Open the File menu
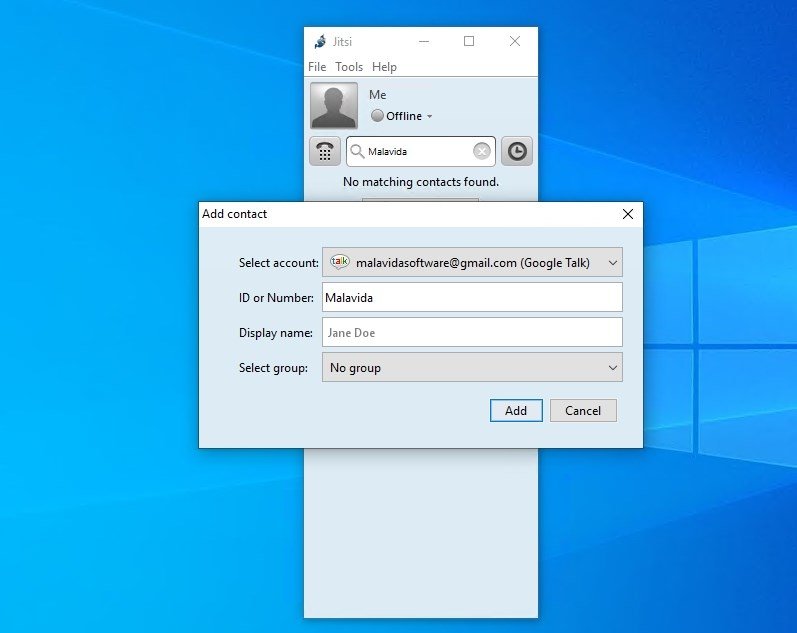The image size is (797, 633). point(317,67)
